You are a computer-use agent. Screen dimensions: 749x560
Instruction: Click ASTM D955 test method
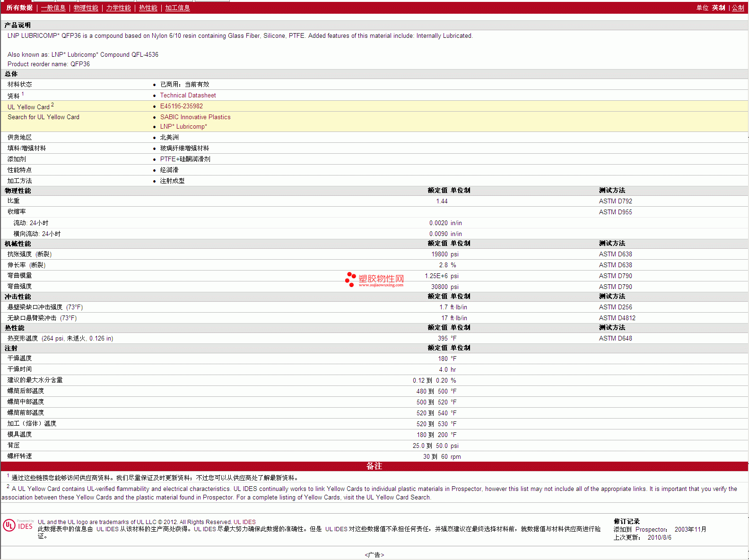616,212
